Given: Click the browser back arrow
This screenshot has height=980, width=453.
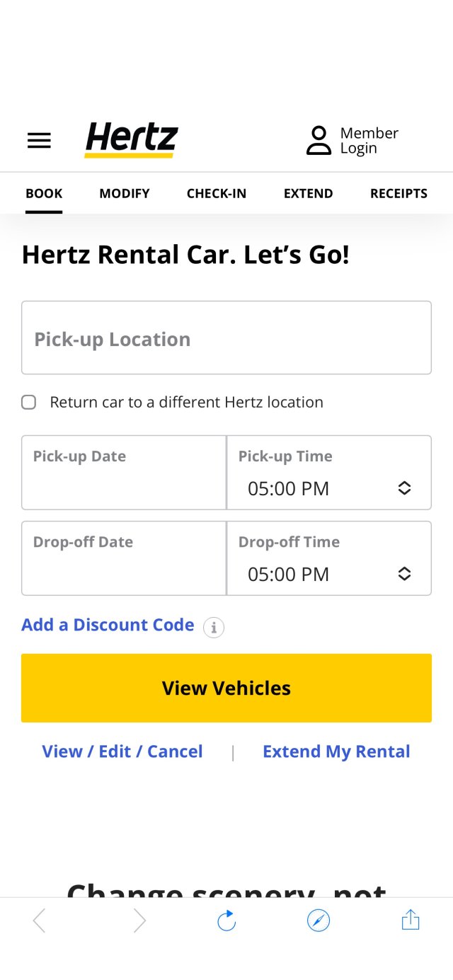Looking at the screenshot, I should click(39, 920).
